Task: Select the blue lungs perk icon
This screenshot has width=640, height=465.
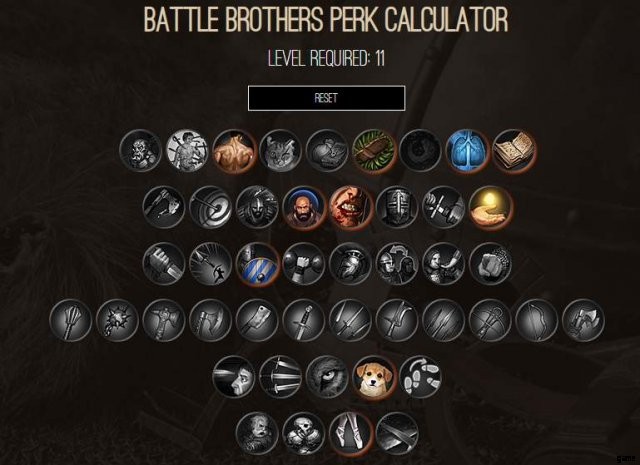Action: click(467, 151)
